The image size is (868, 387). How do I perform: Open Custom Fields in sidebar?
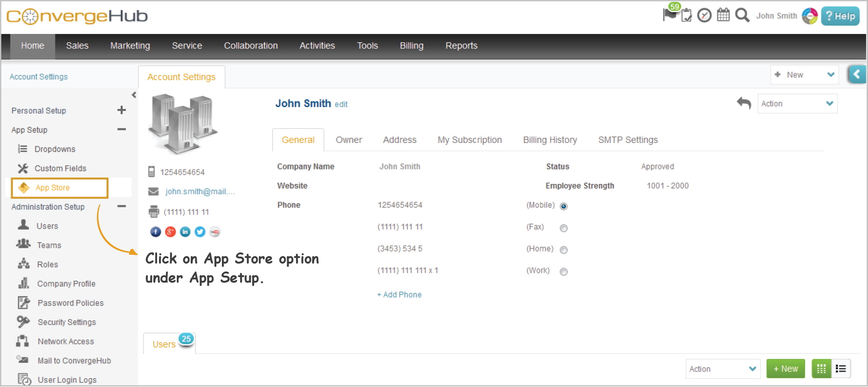pos(60,168)
